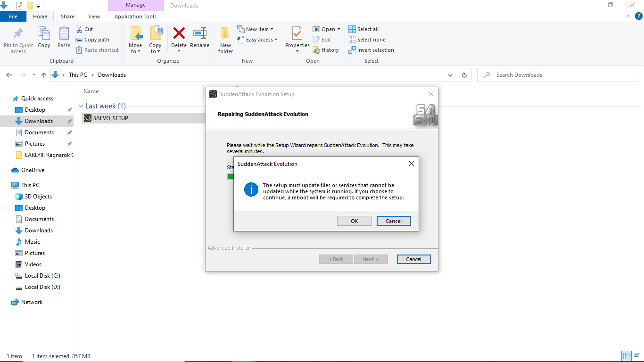Open the Move to menu
Viewport: 644px width, 362px height.
135,40
